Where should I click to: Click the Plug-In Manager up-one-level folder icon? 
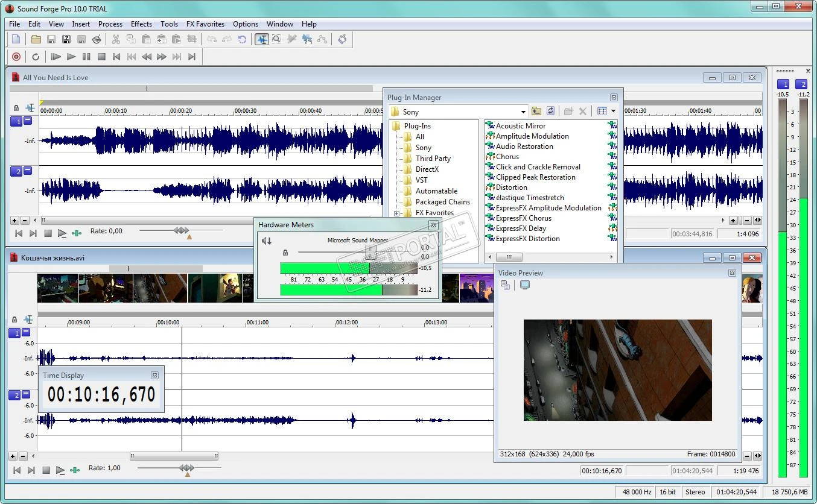pyautogui.click(x=536, y=111)
